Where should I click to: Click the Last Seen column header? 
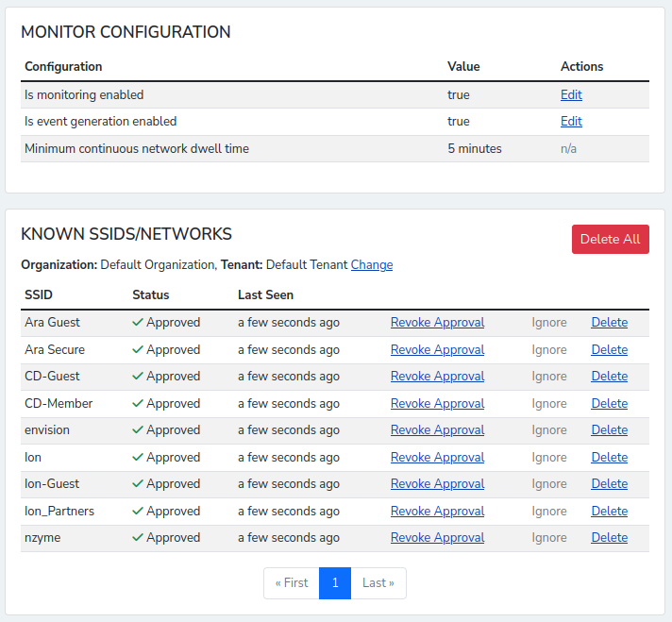(266, 294)
